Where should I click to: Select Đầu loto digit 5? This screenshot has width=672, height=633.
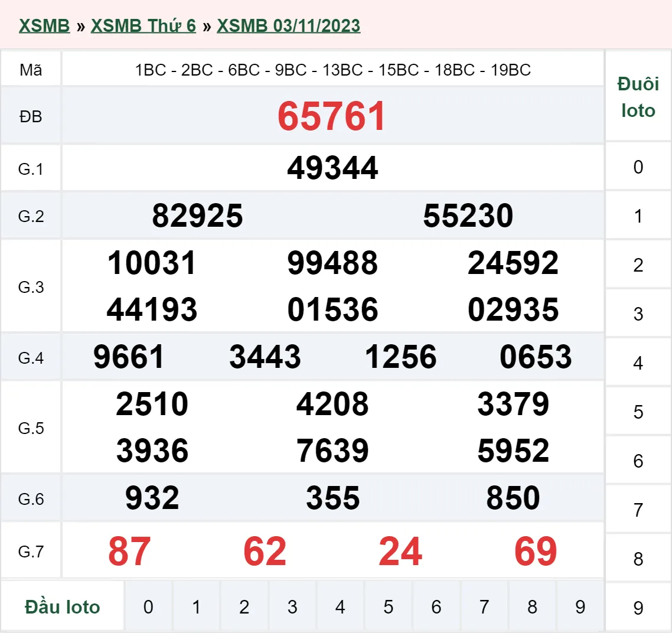click(x=387, y=606)
